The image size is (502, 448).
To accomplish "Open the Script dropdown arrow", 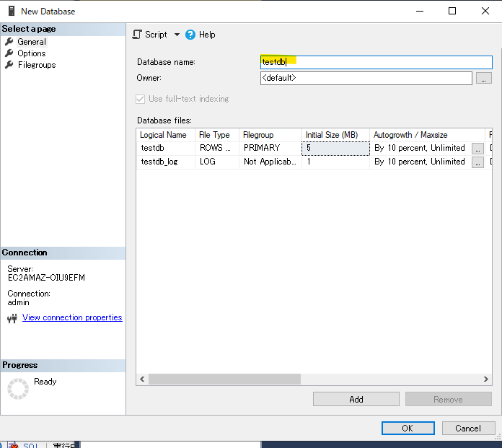I will (x=177, y=35).
